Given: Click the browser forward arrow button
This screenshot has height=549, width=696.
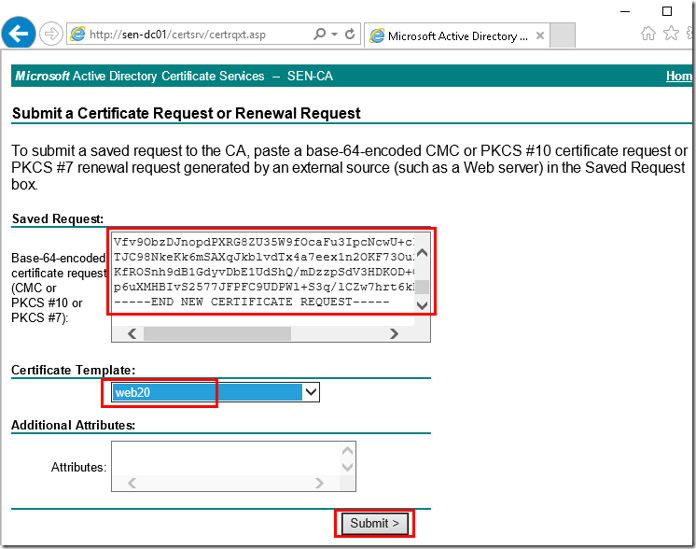Looking at the screenshot, I should tap(51, 34).
